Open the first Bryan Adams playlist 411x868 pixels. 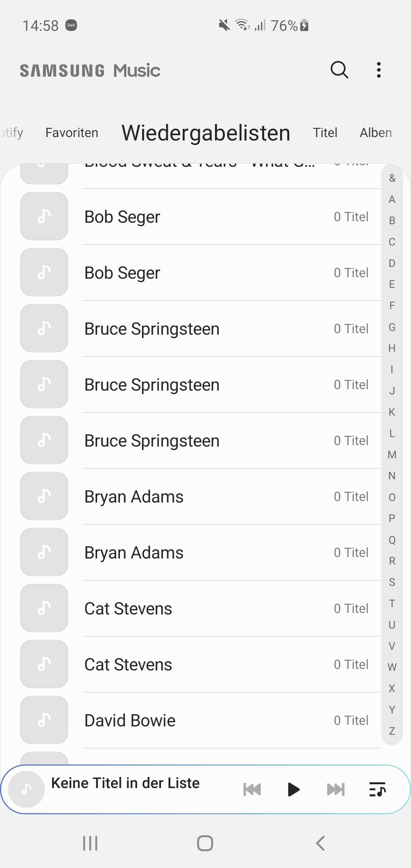coord(134,496)
